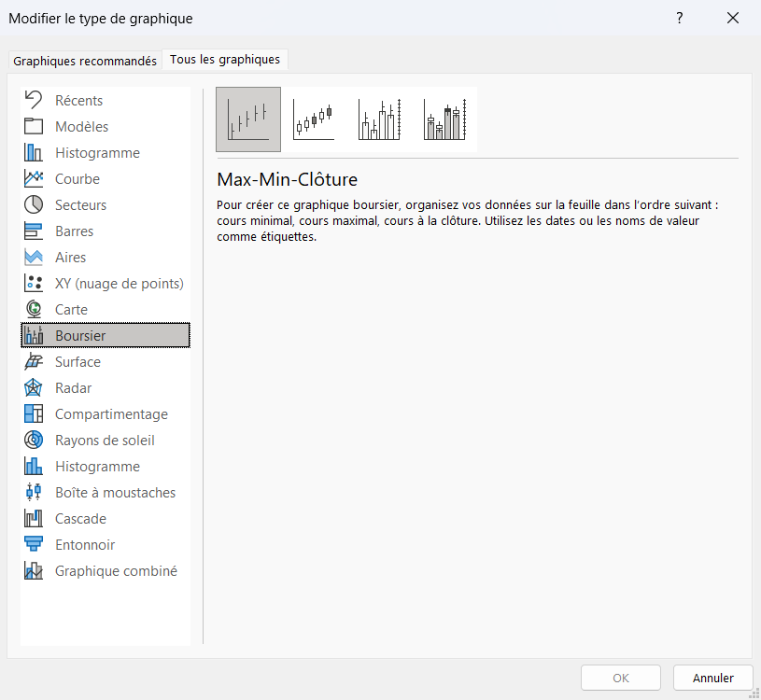
Task: Open the help question mark
Action: (680, 18)
